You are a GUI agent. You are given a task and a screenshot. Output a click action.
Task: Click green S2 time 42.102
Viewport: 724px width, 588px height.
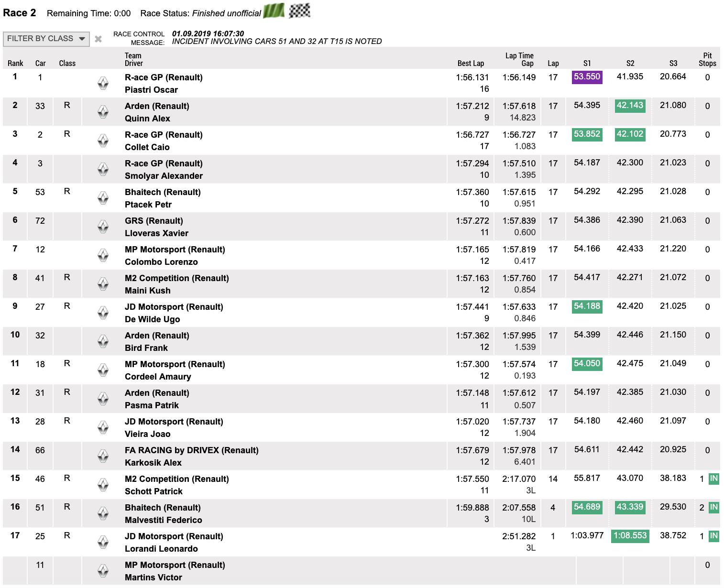point(630,134)
